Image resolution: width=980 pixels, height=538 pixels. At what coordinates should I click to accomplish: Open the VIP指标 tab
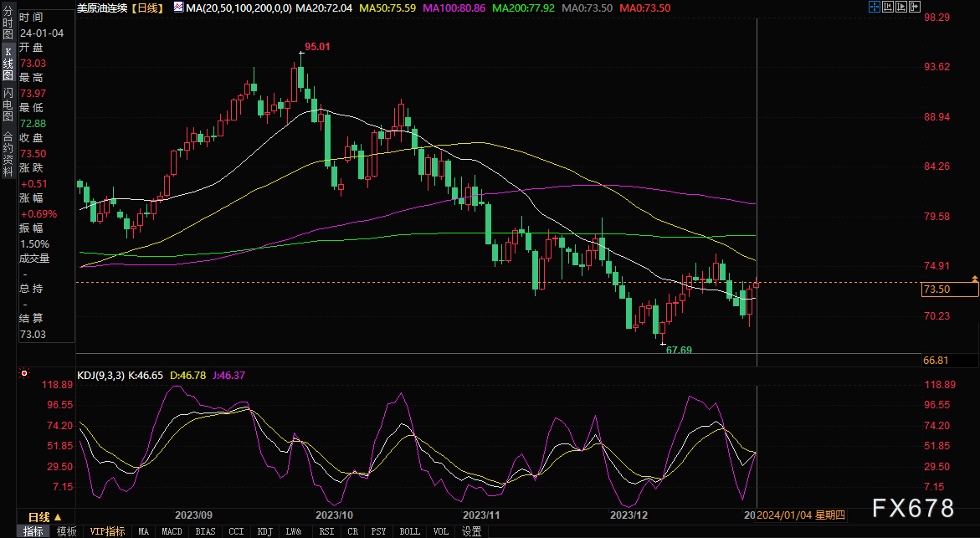click(107, 531)
